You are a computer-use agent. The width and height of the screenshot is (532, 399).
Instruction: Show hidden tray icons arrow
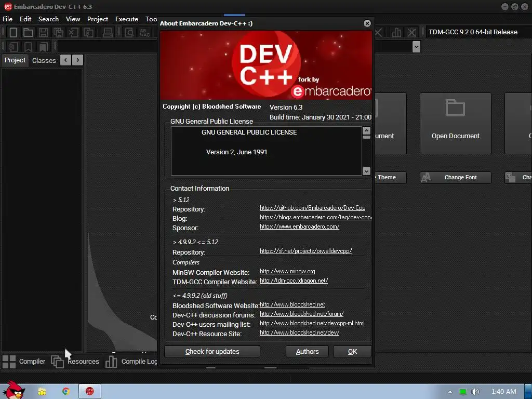pos(450,392)
